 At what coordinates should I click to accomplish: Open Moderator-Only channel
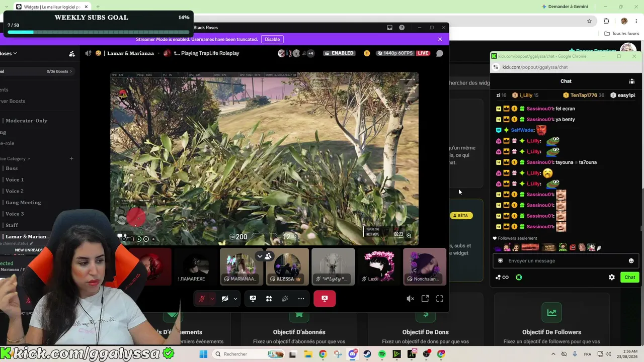tap(26, 121)
